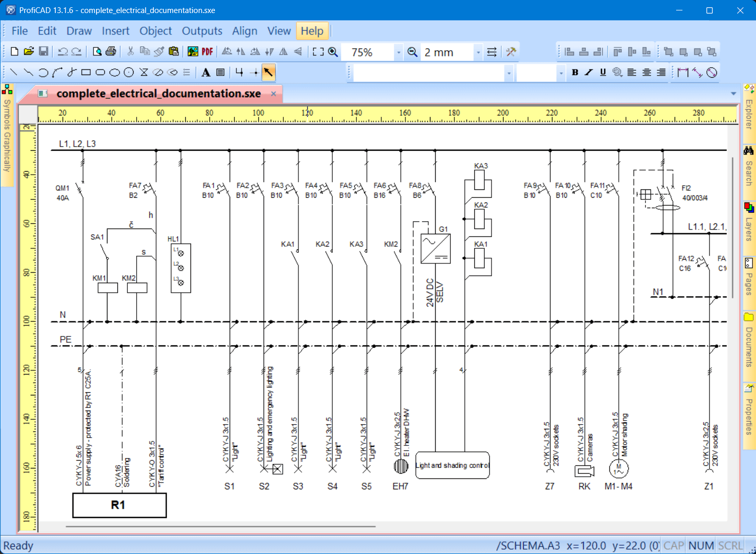Open the Object menu
Screen dimensions: 756x554
pos(155,31)
